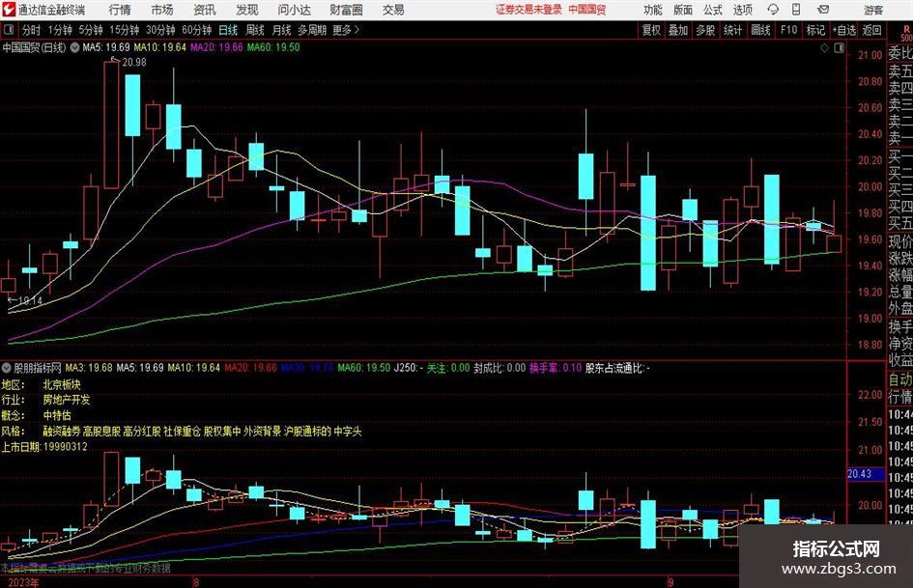Switch to 60分钟 period
Viewport: 913px width, 588px height.
coord(197,30)
